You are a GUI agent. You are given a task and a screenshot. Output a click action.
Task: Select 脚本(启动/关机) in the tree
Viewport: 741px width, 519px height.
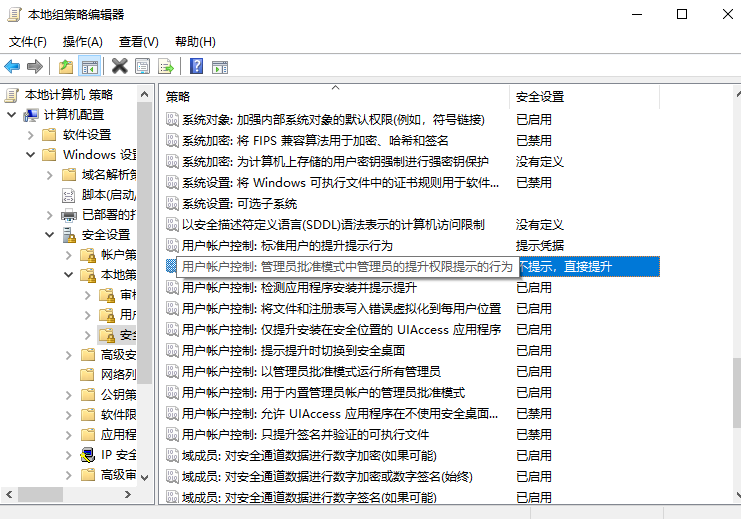point(108,195)
